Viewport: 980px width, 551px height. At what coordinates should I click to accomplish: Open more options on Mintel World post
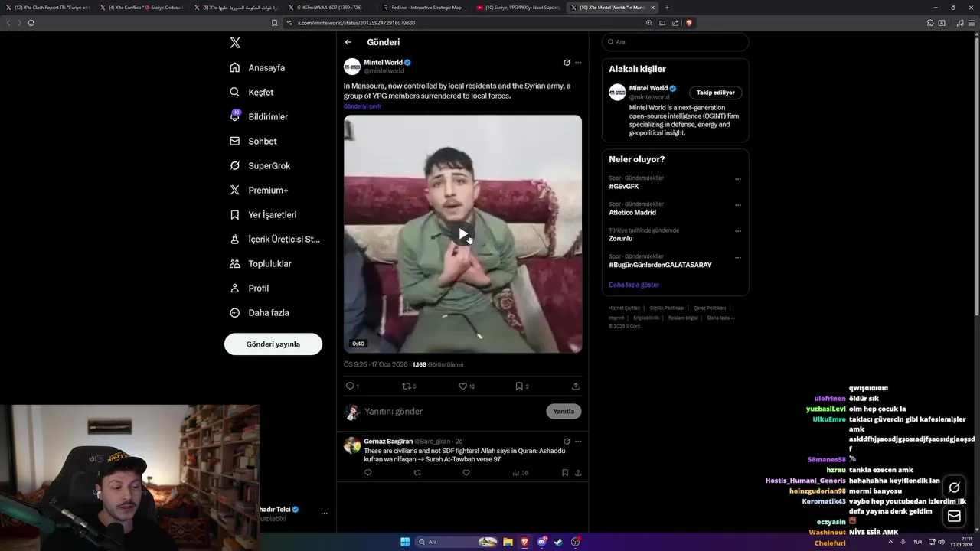click(578, 62)
